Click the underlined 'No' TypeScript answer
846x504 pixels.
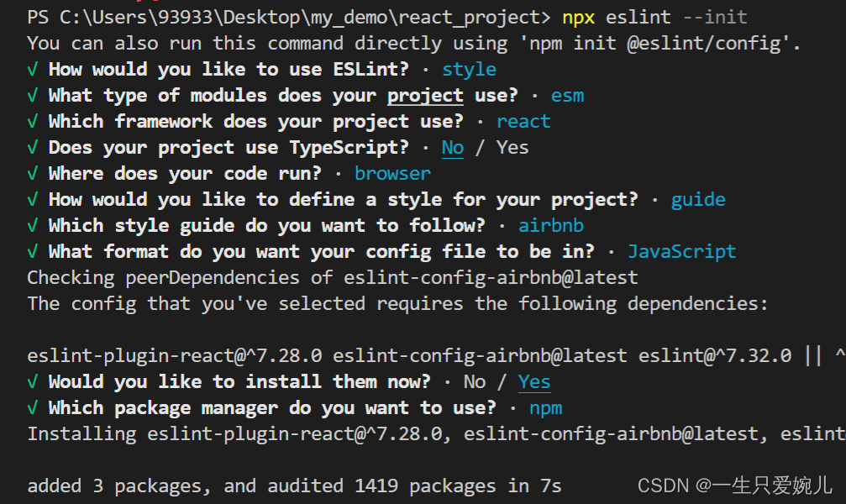pyautogui.click(x=453, y=147)
